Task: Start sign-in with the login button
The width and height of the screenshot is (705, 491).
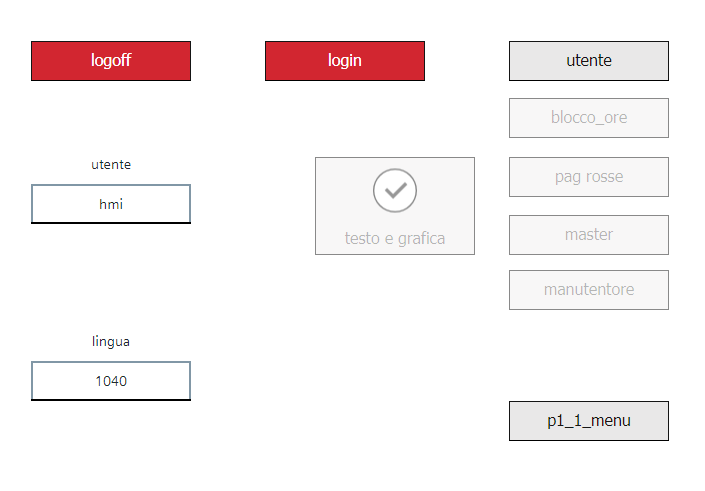Action: click(x=345, y=61)
